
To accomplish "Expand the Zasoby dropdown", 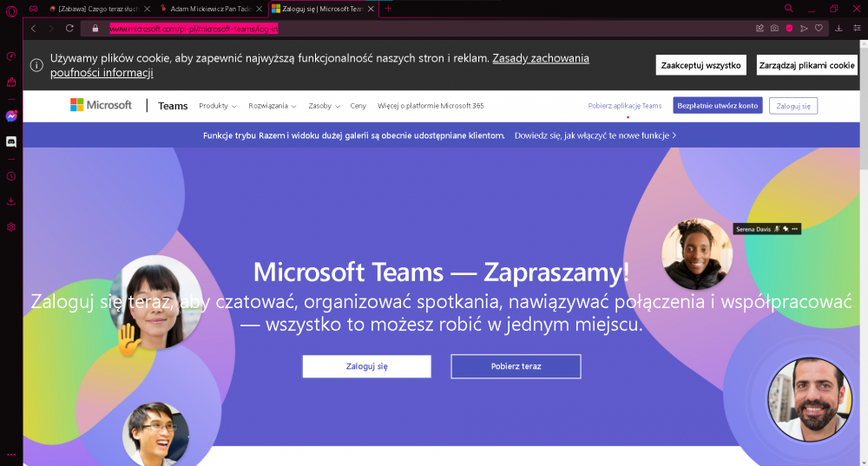I will (324, 106).
